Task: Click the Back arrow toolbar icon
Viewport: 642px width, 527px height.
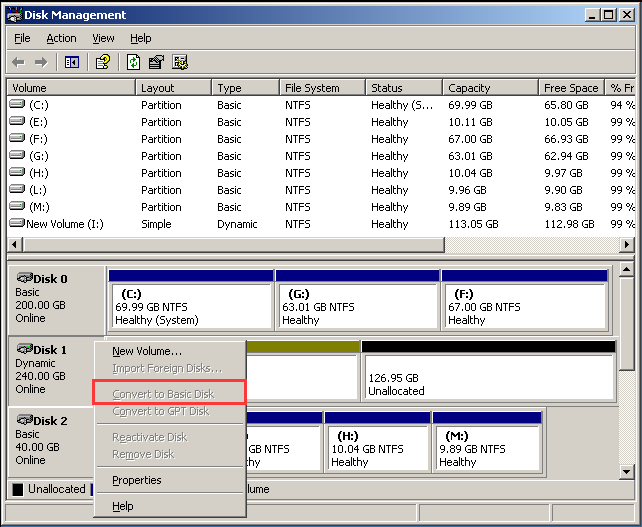Action: (18, 63)
